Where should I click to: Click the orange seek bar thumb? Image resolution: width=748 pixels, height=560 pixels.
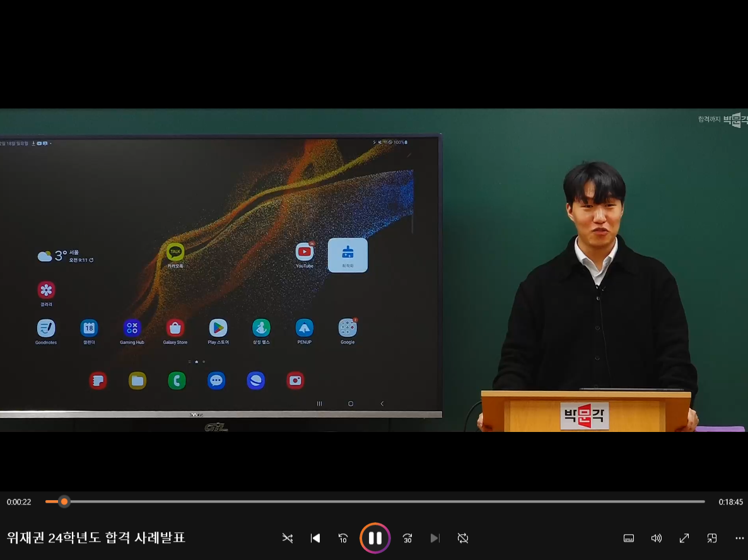click(64, 502)
